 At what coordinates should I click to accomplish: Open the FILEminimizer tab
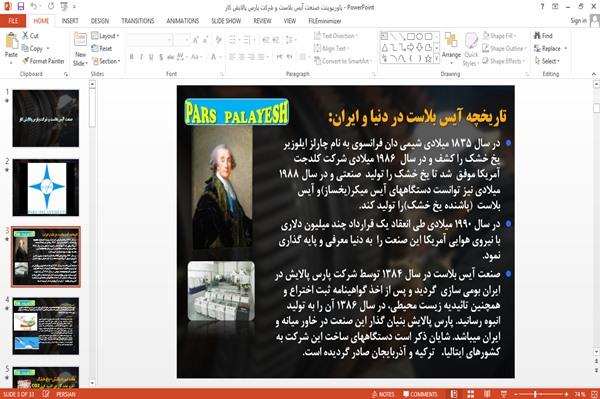325,21
